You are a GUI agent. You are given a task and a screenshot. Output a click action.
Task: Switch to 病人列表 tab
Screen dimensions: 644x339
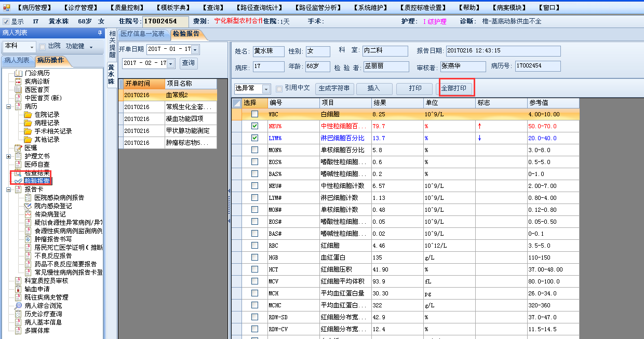[x=17, y=60]
